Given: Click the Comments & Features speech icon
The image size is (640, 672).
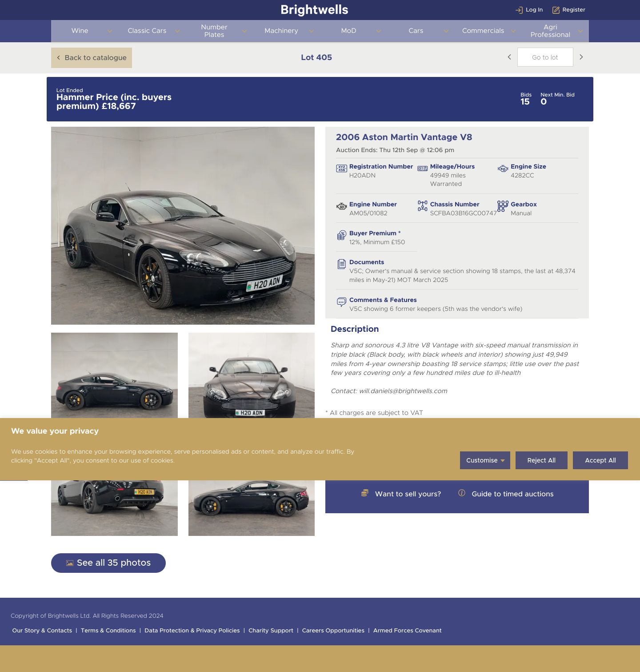Looking at the screenshot, I should (x=341, y=302).
